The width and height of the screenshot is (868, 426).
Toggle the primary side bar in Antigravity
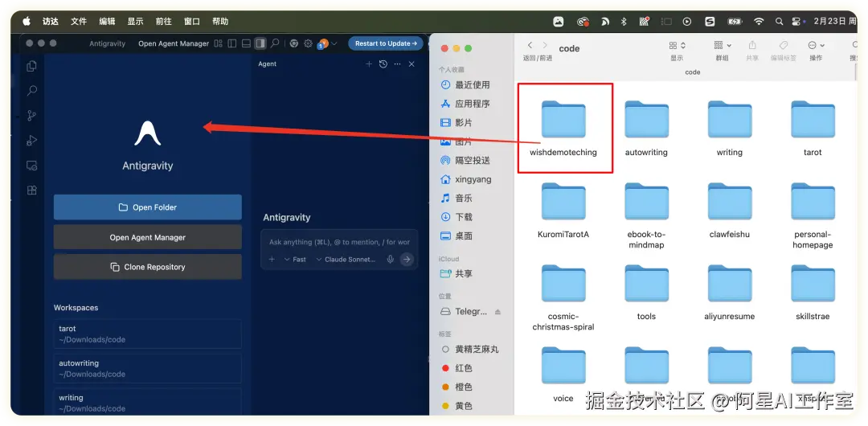click(x=232, y=43)
